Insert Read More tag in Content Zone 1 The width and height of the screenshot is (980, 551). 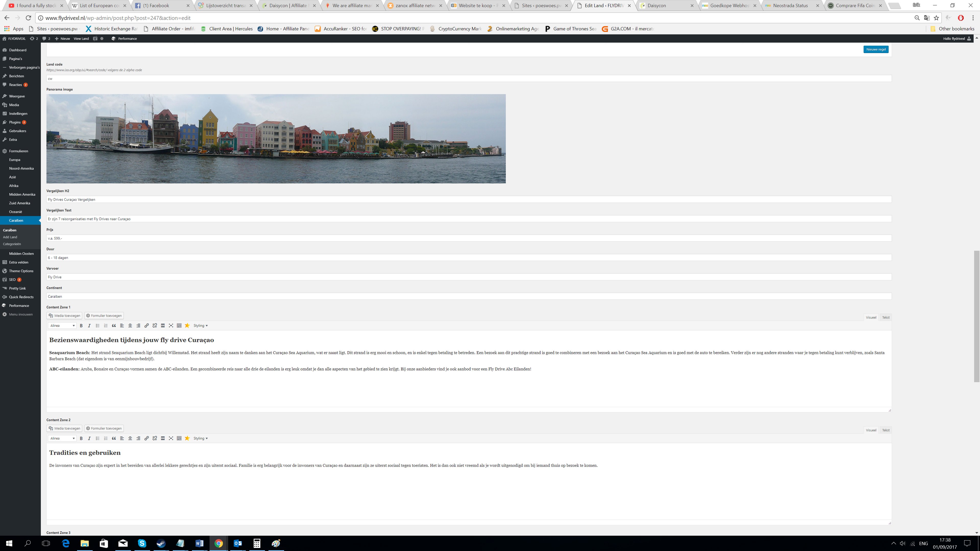163,325
